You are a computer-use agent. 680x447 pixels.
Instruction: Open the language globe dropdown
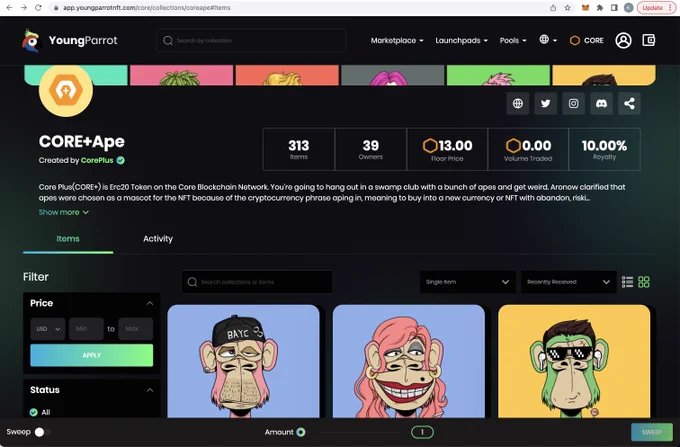pyautogui.click(x=548, y=40)
